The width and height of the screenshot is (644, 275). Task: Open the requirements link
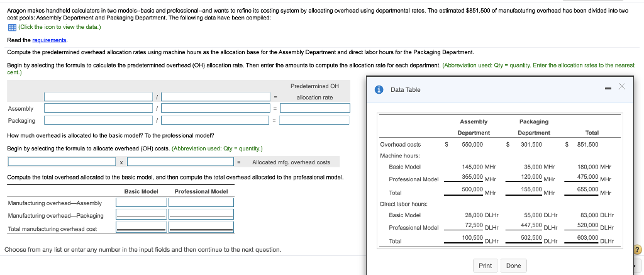[49, 40]
